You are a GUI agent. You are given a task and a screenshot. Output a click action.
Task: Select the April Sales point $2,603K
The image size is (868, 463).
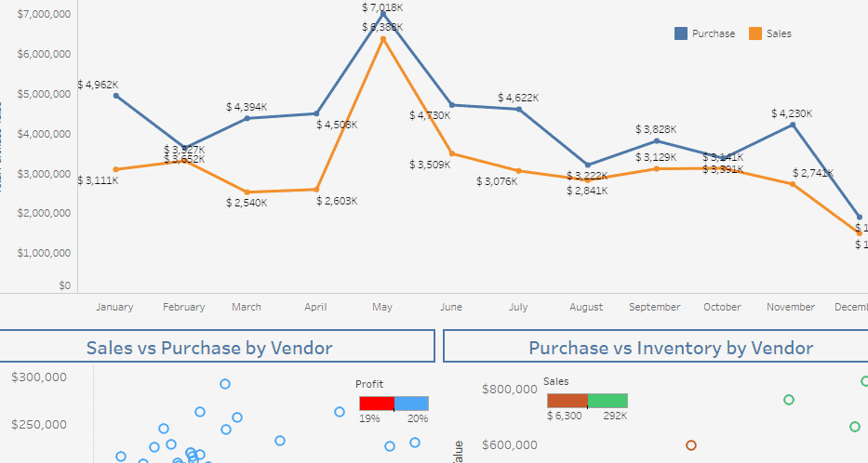[317, 190]
